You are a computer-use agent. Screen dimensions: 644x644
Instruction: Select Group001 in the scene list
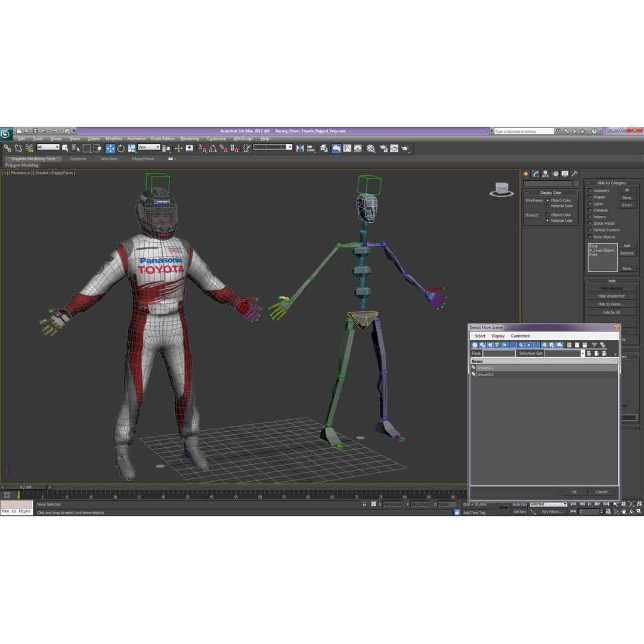544,368
